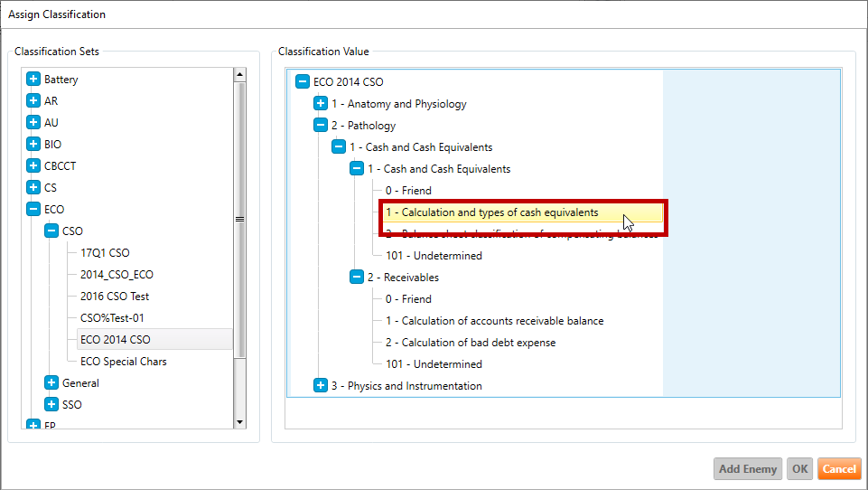Choose ECO Special Chars set
This screenshot has height=490, width=868.
(x=123, y=362)
